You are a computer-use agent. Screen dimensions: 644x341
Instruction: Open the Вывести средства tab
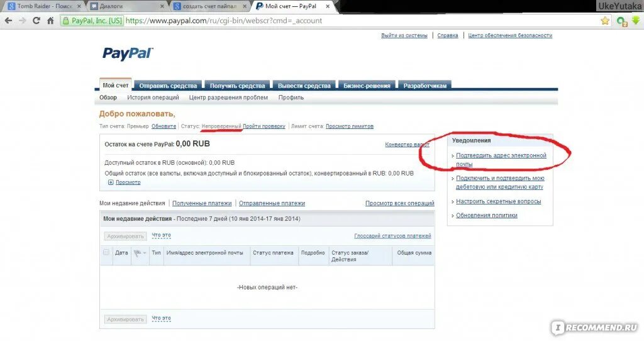[304, 86]
